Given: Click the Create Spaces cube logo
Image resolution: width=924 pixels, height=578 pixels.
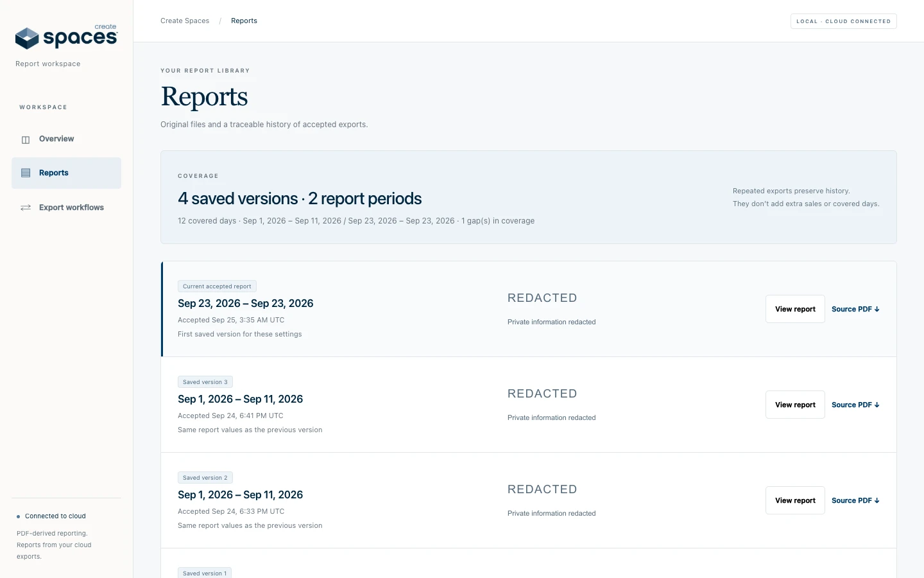Looking at the screenshot, I should click(27, 39).
